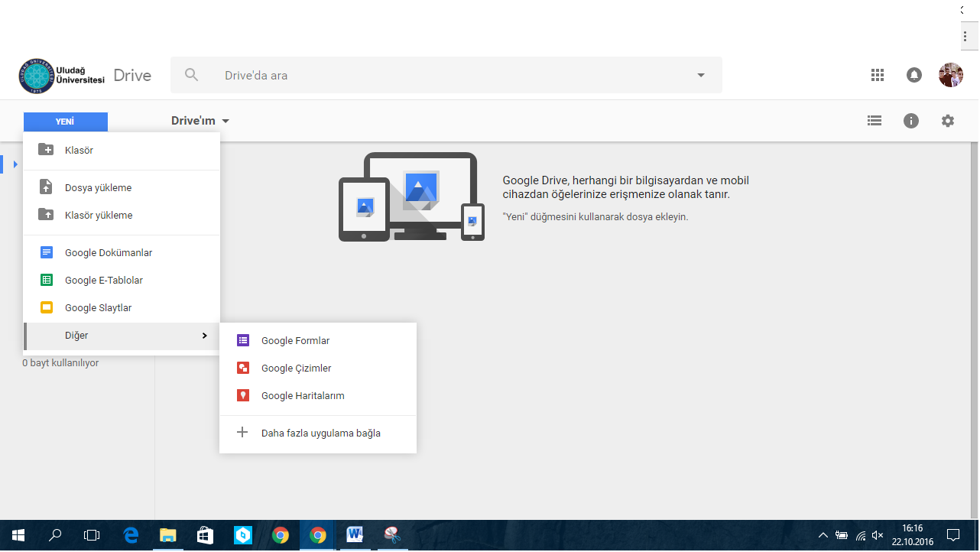The width and height of the screenshot is (980, 552).
Task: Open the Windows Store taskbar icon
Action: click(x=205, y=535)
